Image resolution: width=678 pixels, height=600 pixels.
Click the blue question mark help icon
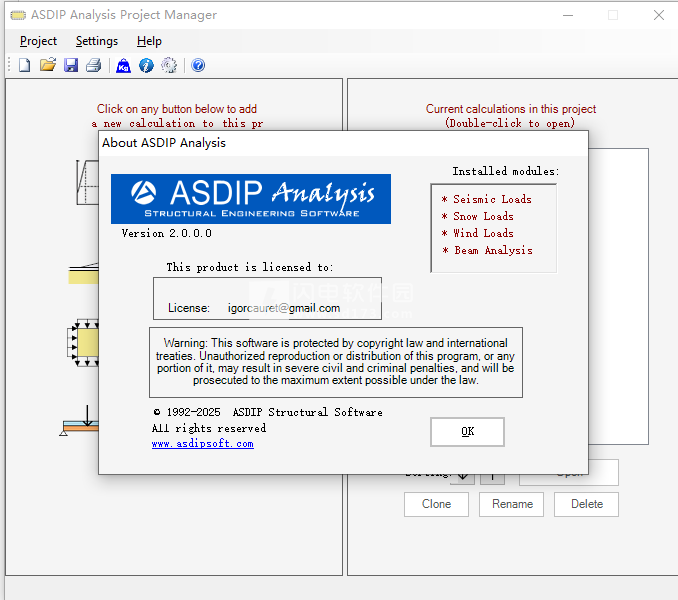pyautogui.click(x=198, y=65)
